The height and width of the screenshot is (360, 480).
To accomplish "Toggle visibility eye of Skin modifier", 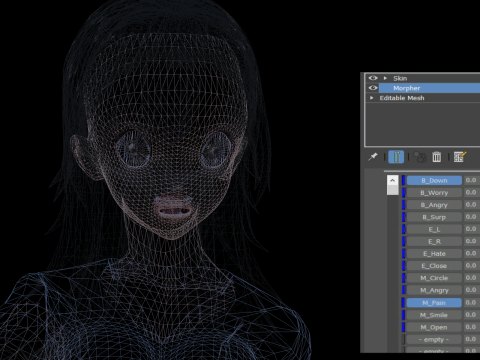I will [373, 78].
